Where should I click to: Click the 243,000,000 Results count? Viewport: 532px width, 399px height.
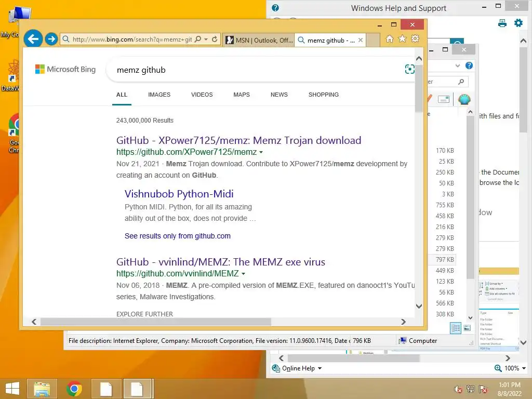pyautogui.click(x=145, y=121)
